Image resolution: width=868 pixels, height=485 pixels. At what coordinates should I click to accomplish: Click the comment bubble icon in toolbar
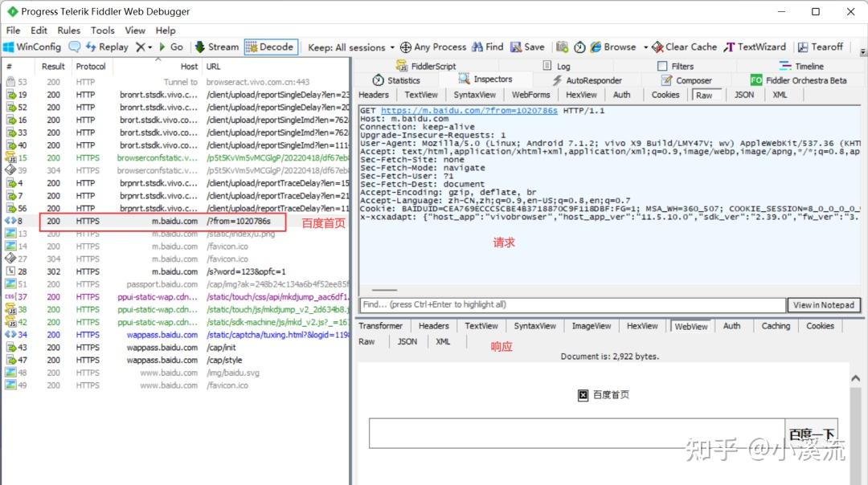coord(74,47)
